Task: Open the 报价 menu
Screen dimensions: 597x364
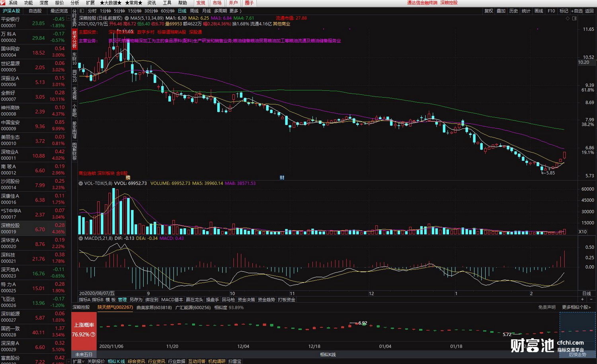Action: point(59,3)
